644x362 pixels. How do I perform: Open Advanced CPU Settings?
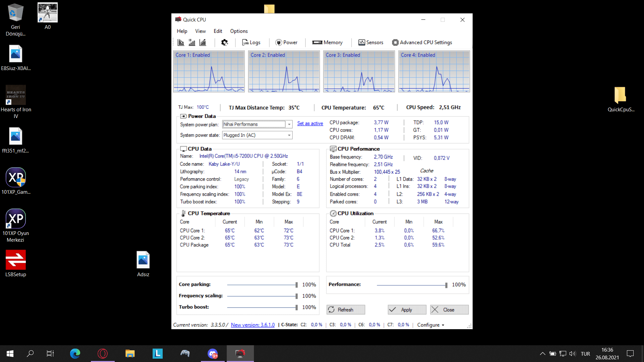422,43
